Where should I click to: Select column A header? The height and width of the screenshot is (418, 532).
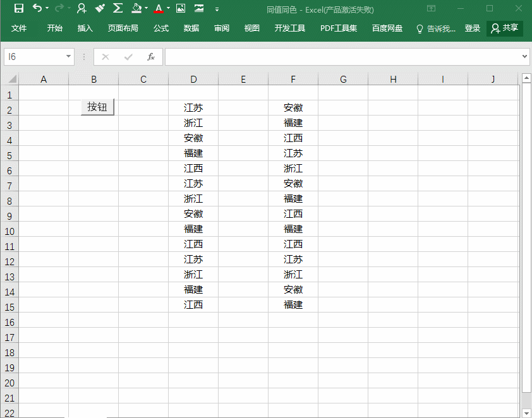pos(44,80)
